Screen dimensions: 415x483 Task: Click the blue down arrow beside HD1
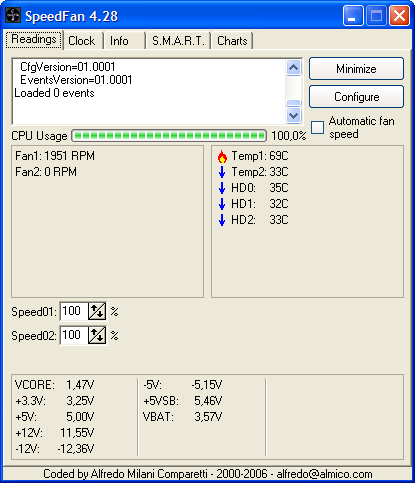point(222,204)
